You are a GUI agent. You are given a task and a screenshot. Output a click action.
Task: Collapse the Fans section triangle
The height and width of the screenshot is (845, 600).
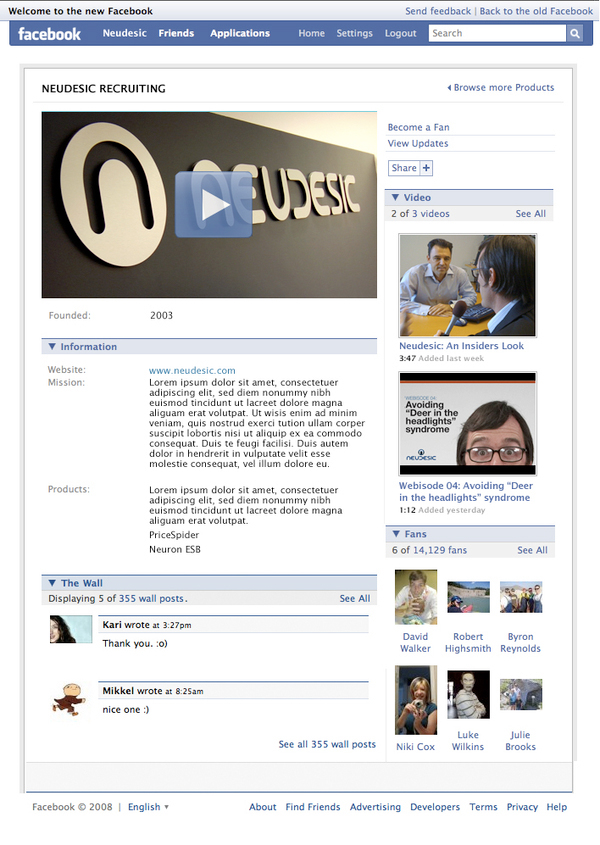pyautogui.click(x=396, y=534)
